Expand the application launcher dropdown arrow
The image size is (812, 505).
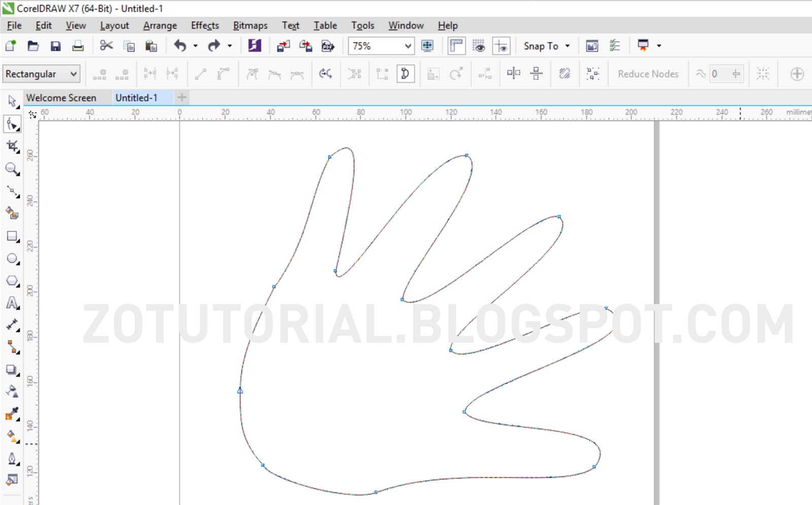pyautogui.click(x=659, y=46)
